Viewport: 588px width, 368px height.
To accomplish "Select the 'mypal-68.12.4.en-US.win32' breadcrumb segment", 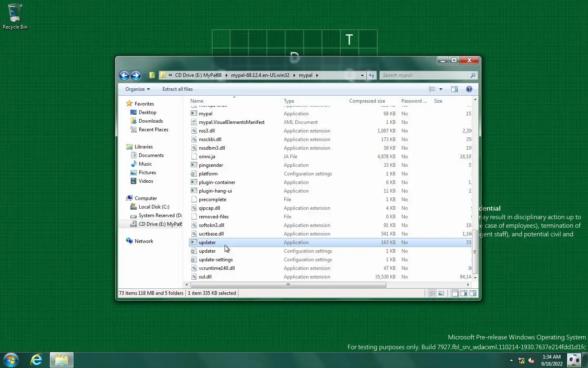I will click(x=260, y=75).
